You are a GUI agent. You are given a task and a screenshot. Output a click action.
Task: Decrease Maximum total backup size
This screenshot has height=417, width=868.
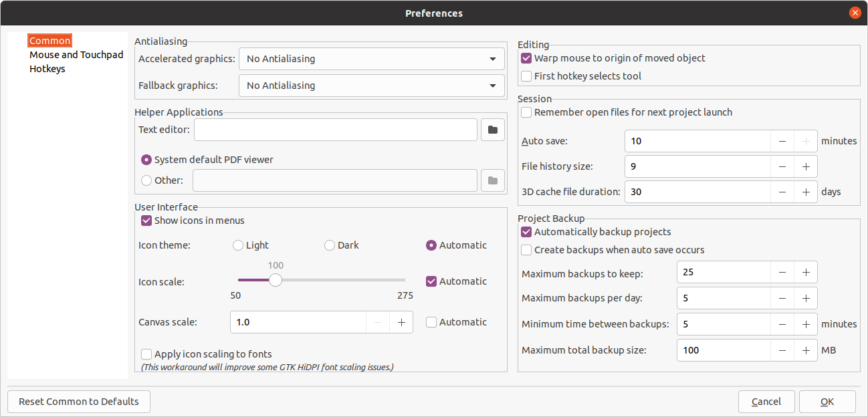point(782,350)
